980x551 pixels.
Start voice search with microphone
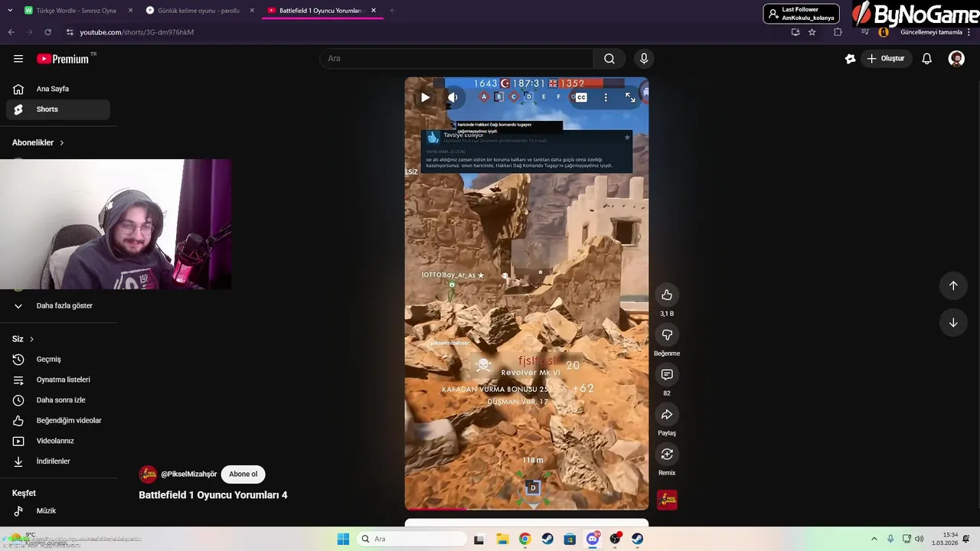pos(644,59)
